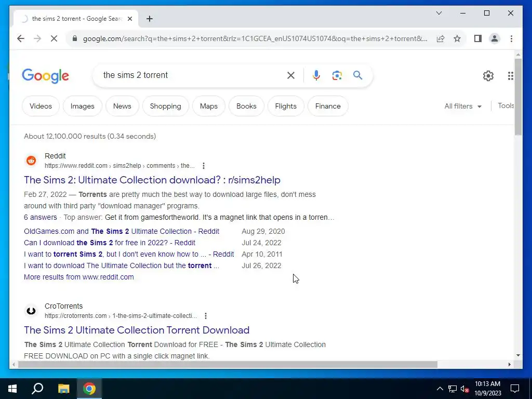Open 'Can I download the Sims 2 for free' link
532x399 pixels.
click(x=110, y=243)
